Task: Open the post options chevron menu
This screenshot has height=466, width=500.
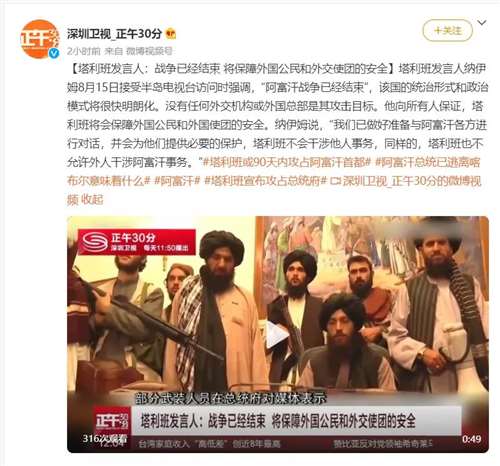Action: coord(482,23)
